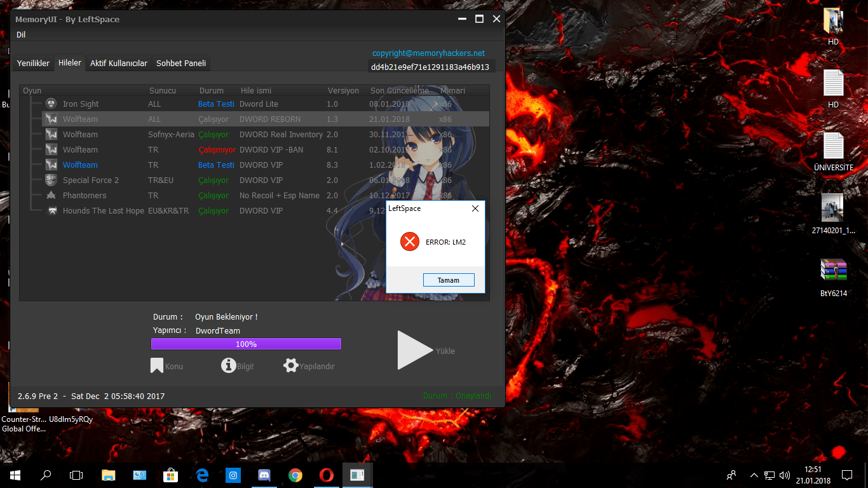The height and width of the screenshot is (488, 868).
Task: Open Microsoft Store from the taskbar
Action: [x=170, y=475]
